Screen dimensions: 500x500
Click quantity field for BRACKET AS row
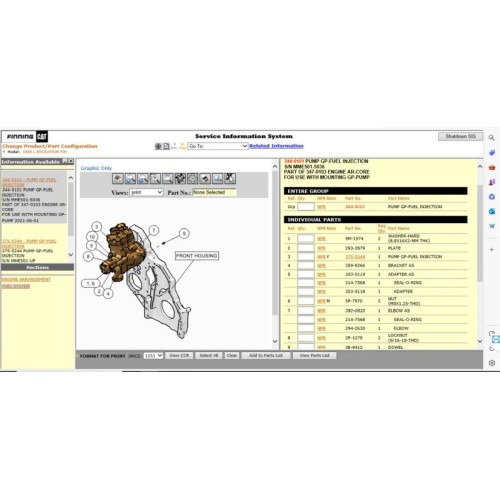click(x=306, y=265)
